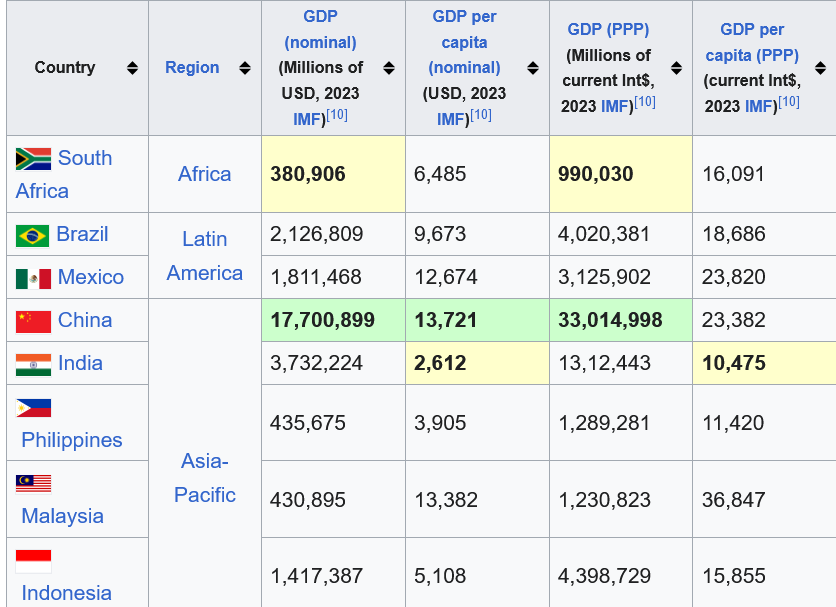
Task: Click the China flag icon
Action: coord(33,322)
